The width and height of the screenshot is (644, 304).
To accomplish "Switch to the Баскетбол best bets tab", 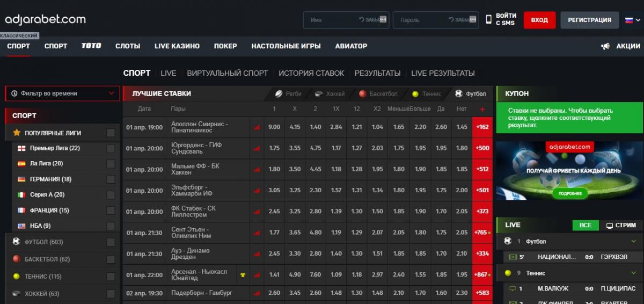I will click(x=377, y=93).
